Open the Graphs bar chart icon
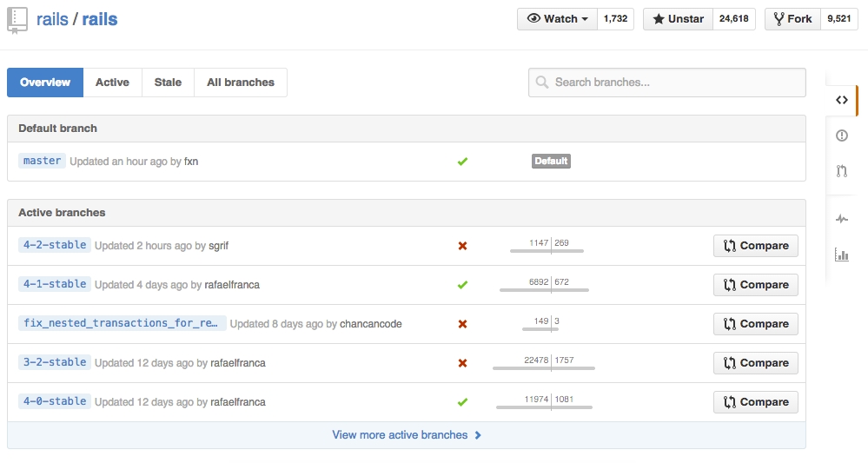This screenshot has height=463, width=868. [841, 255]
